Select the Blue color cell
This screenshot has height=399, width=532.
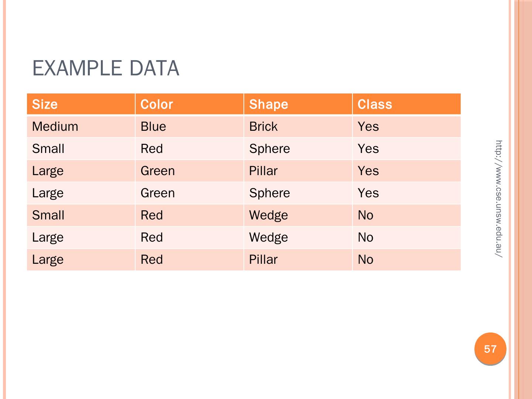point(153,126)
